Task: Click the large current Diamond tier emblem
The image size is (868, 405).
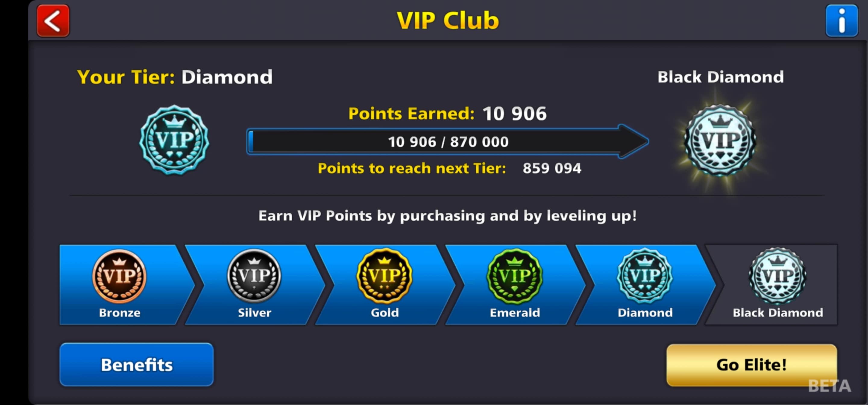Action: pos(174,140)
